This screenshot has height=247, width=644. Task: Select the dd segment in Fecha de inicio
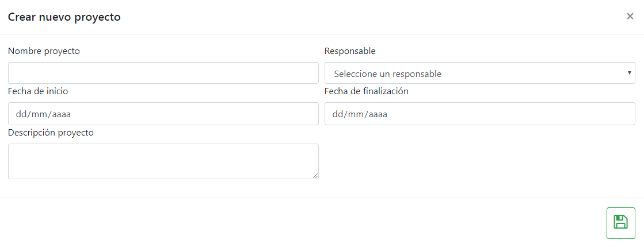21,114
